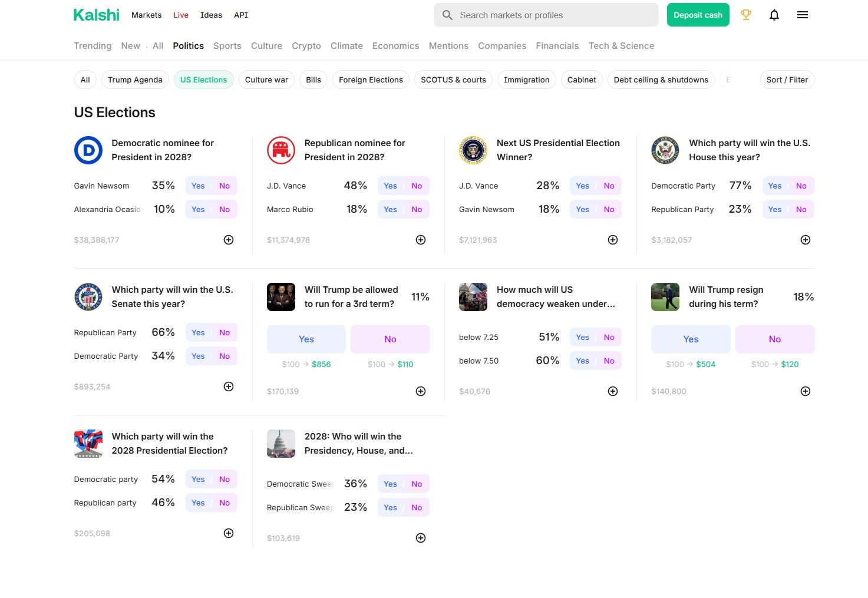868x598 pixels.
Task: Select No for Marco Rubio Republican nominee
Action: [x=417, y=209]
